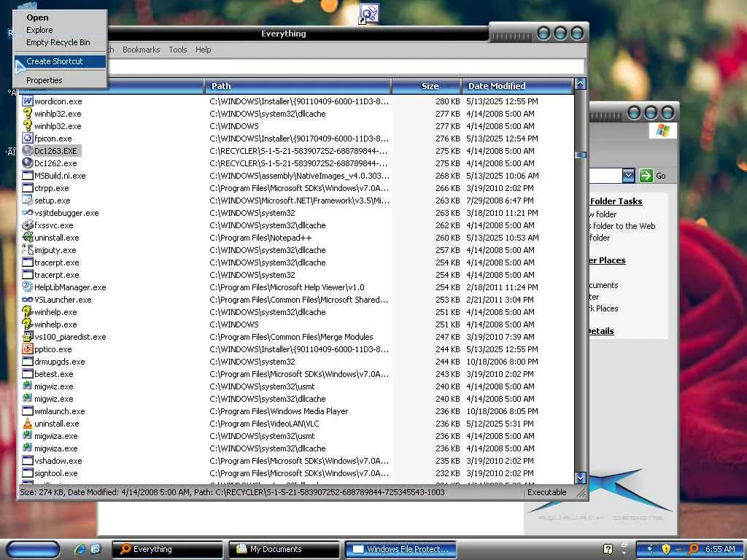Select the imjputy.exe icon
Screen dimensions: 747x560
[x=28, y=249]
